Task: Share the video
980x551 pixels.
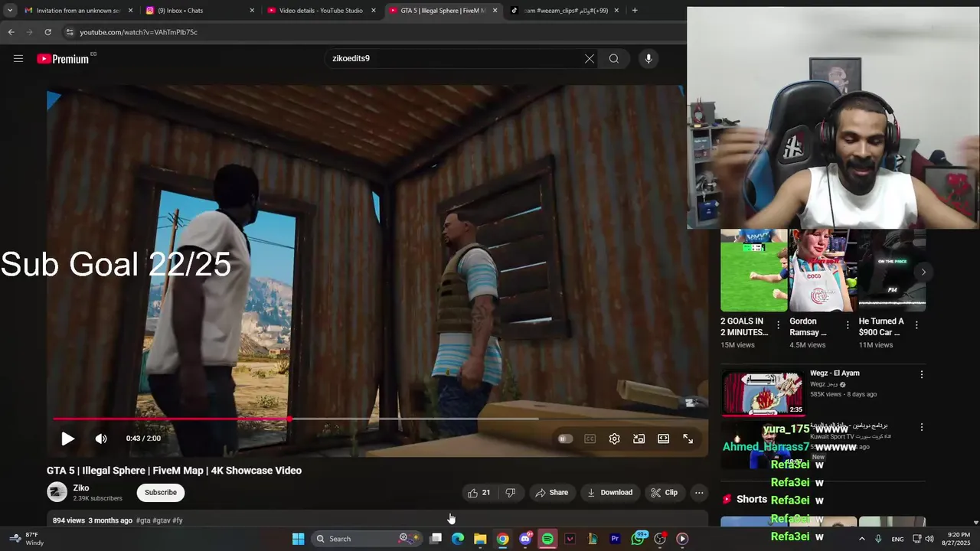Action: click(552, 493)
